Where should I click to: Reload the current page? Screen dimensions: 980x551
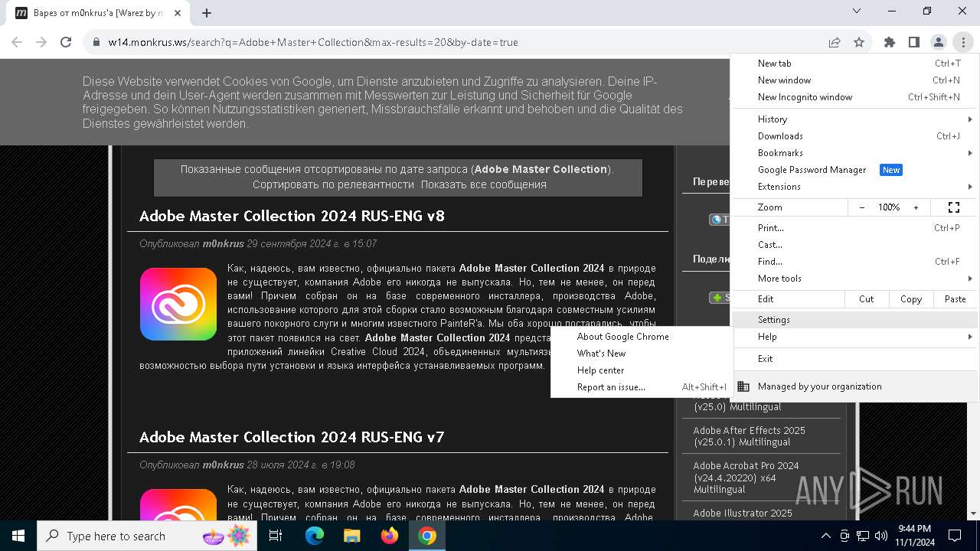(66, 42)
